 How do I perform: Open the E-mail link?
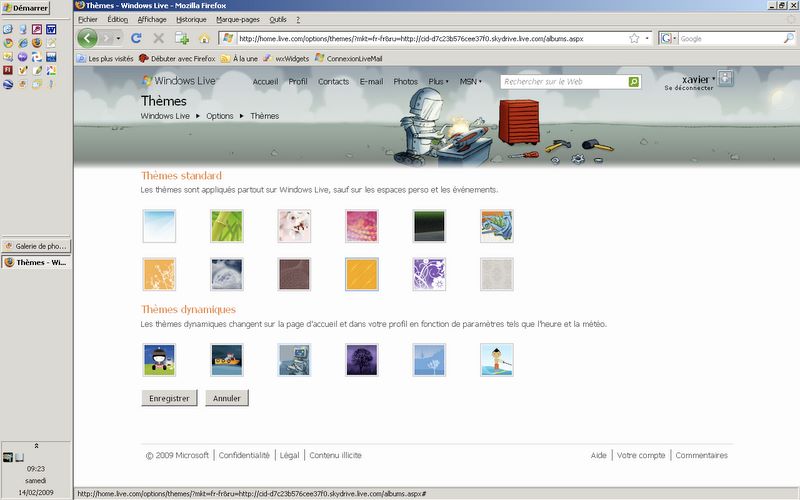click(x=371, y=82)
